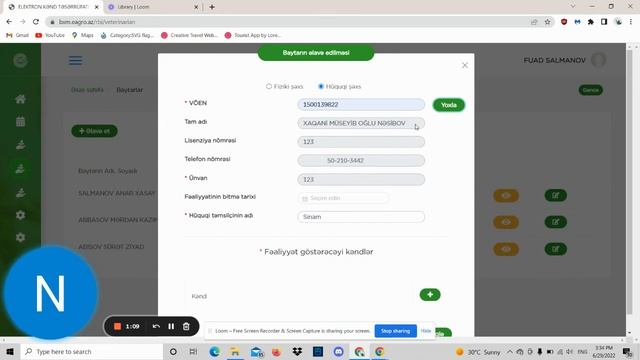Click the Telefon nömrəsi field
The width and height of the screenshot is (640, 360).
tap(361, 160)
